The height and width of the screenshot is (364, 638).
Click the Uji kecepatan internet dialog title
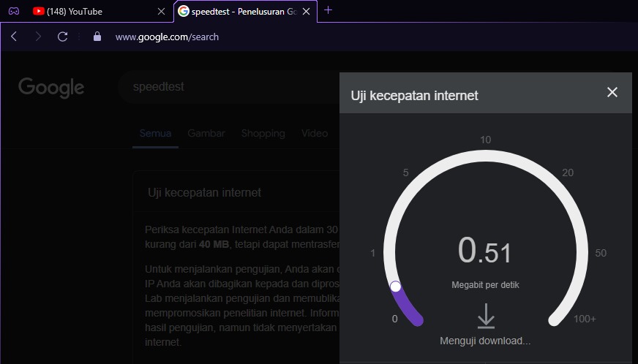[x=414, y=96]
